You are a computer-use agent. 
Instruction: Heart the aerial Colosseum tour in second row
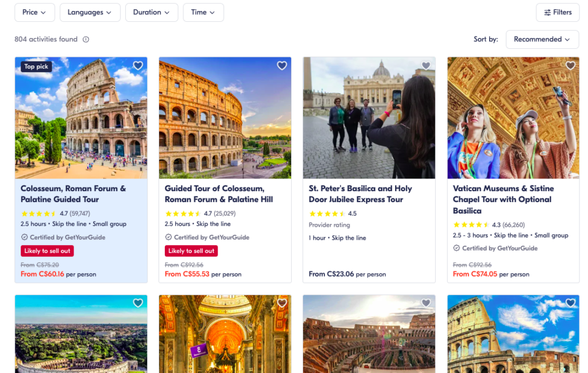click(x=138, y=303)
